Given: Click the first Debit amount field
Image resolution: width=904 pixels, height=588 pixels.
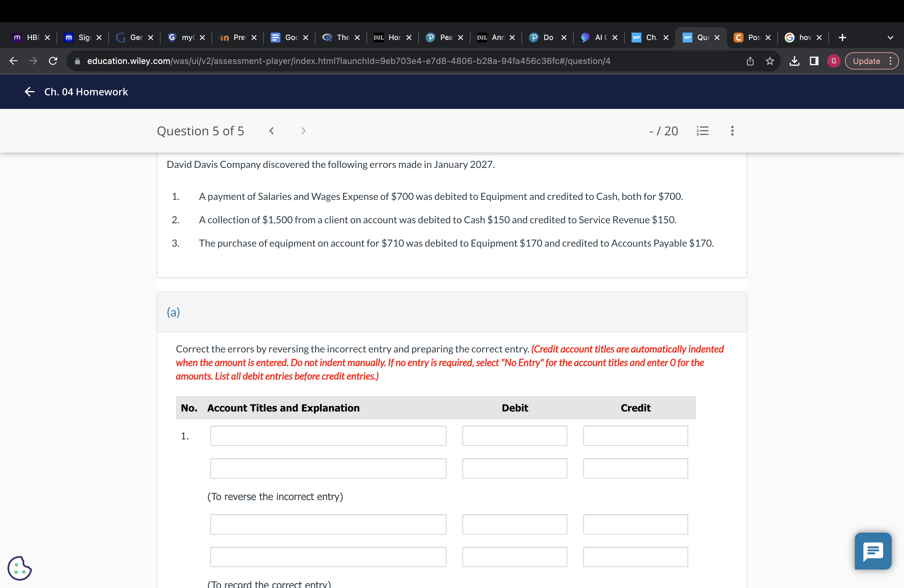Looking at the screenshot, I should (514, 436).
